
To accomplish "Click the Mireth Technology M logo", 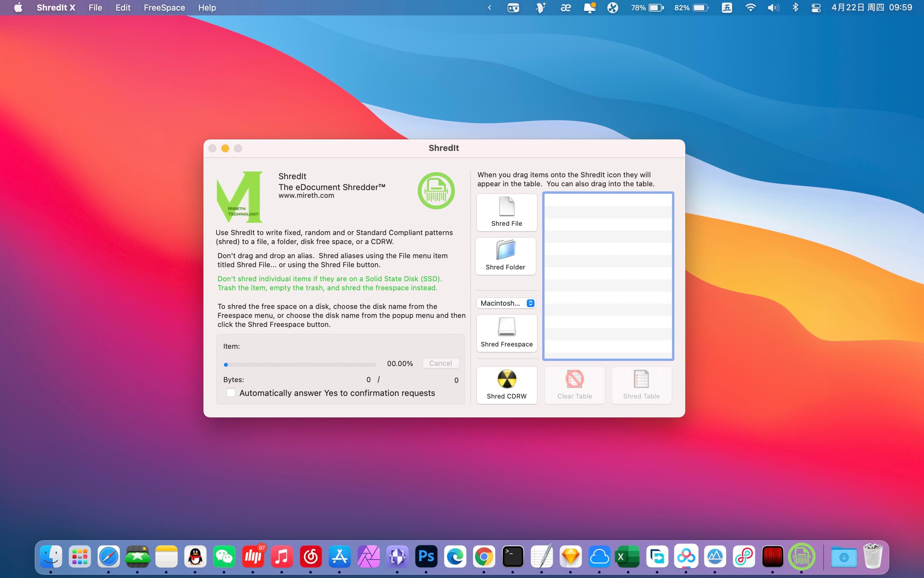I will point(239,197).
